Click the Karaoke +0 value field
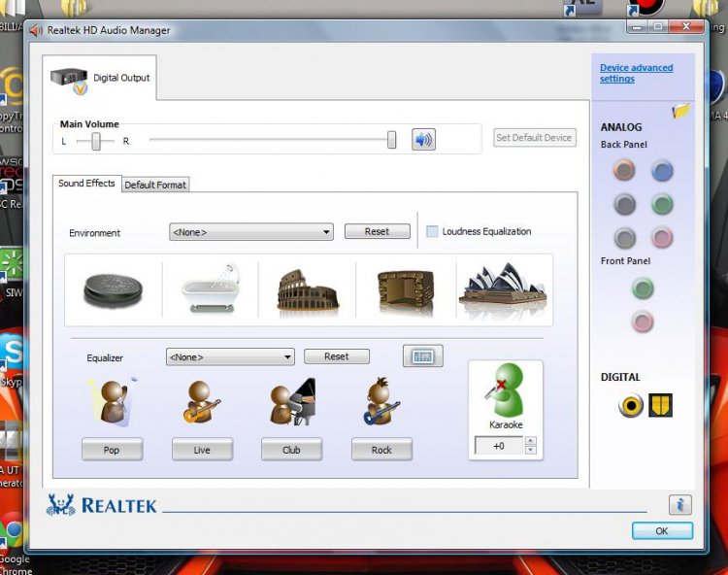This screenshot has width=728, height=575. 499,446
